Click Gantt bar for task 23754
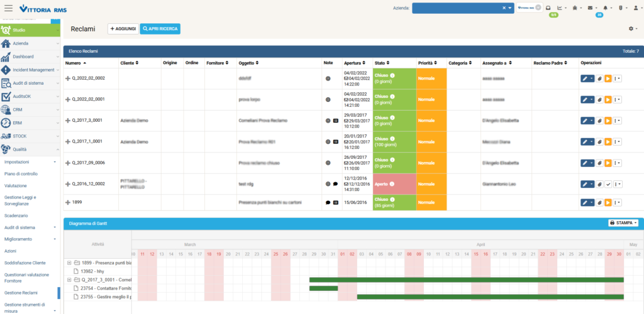 pyautogui.click(x=323, y=288)
